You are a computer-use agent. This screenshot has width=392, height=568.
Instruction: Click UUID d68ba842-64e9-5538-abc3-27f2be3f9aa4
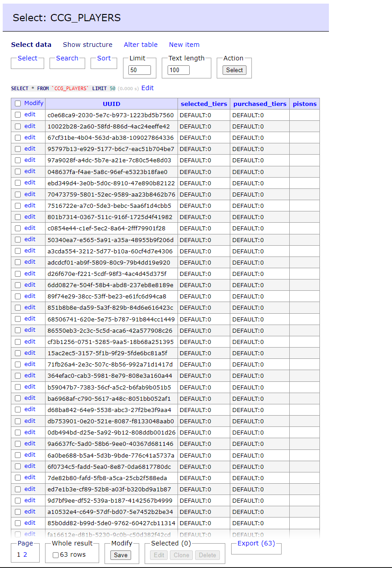tap(109, 410)
